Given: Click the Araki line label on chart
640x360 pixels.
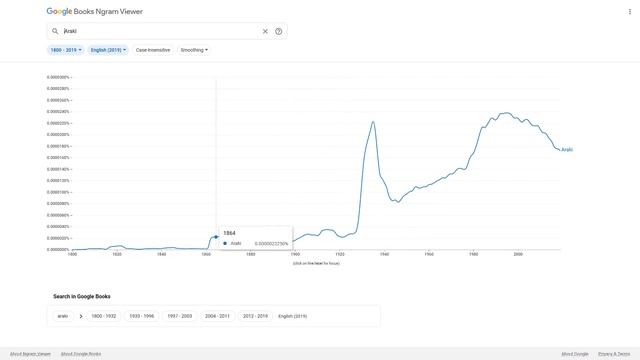Looking at the screenshot, I should (567, 149).
